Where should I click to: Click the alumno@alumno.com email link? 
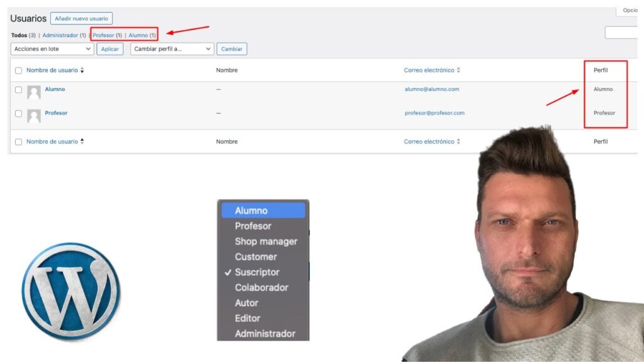click(x=431, y=89)
